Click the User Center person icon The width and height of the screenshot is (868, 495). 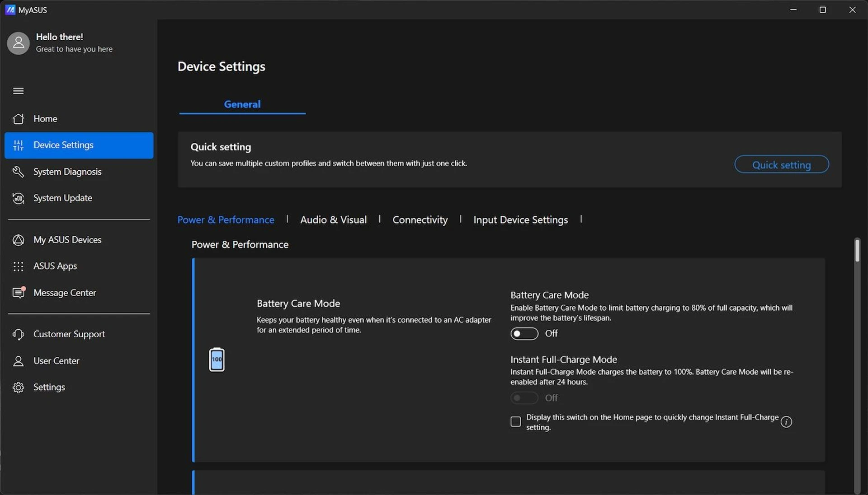[19, 361]
